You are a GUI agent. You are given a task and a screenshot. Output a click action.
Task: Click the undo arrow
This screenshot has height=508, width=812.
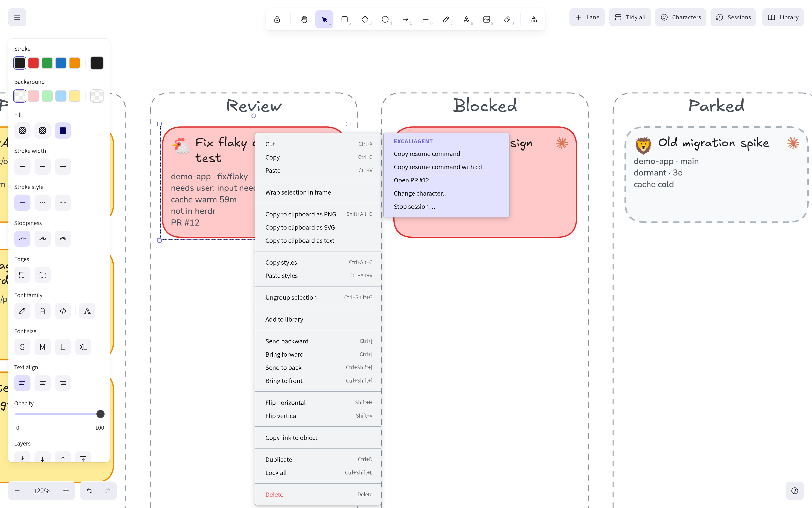(x=89, y=490)
